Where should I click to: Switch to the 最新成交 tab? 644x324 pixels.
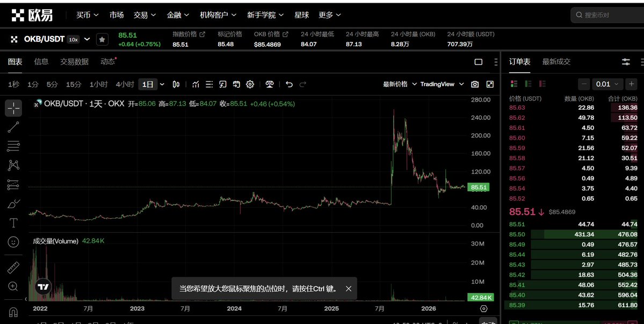point(556,62)
